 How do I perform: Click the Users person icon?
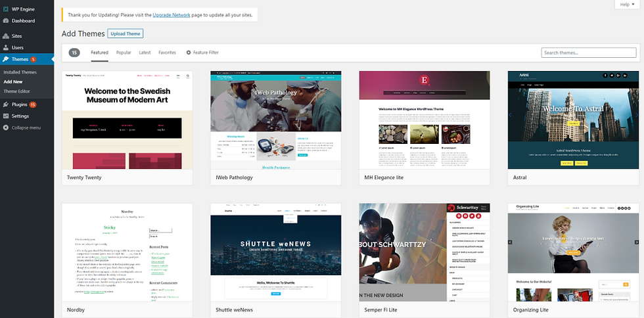[x=6, y=48]
